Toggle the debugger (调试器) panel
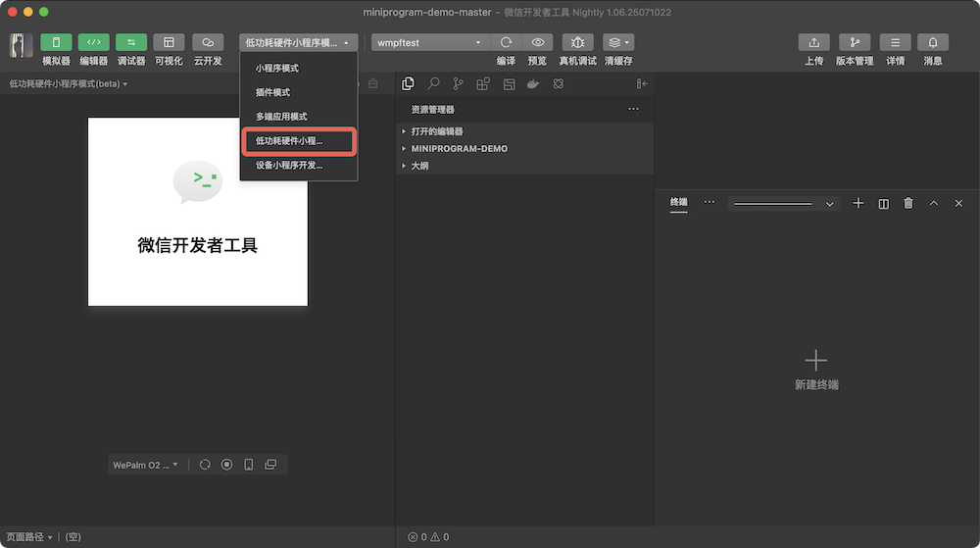 131,43
